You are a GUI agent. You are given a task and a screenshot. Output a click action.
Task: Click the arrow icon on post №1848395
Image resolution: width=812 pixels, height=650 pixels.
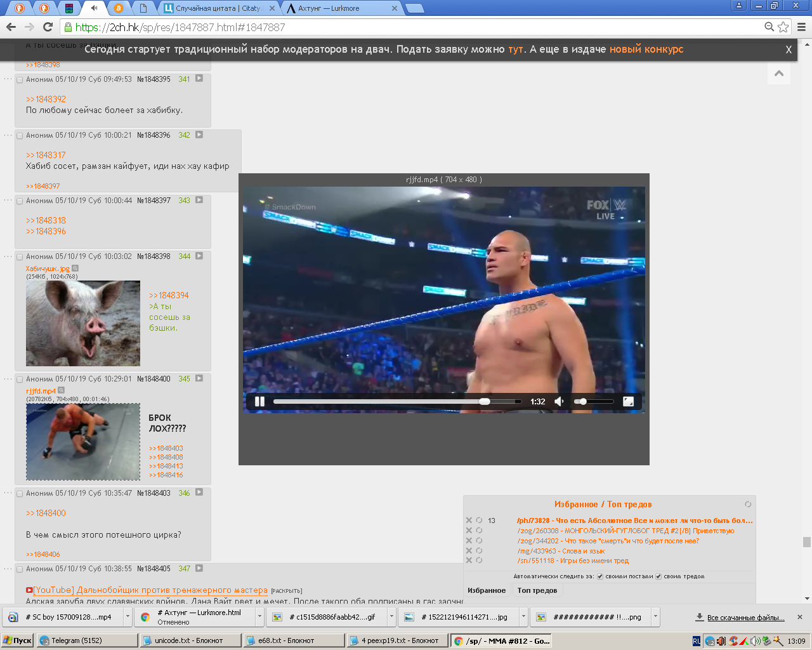click(199, 79)
